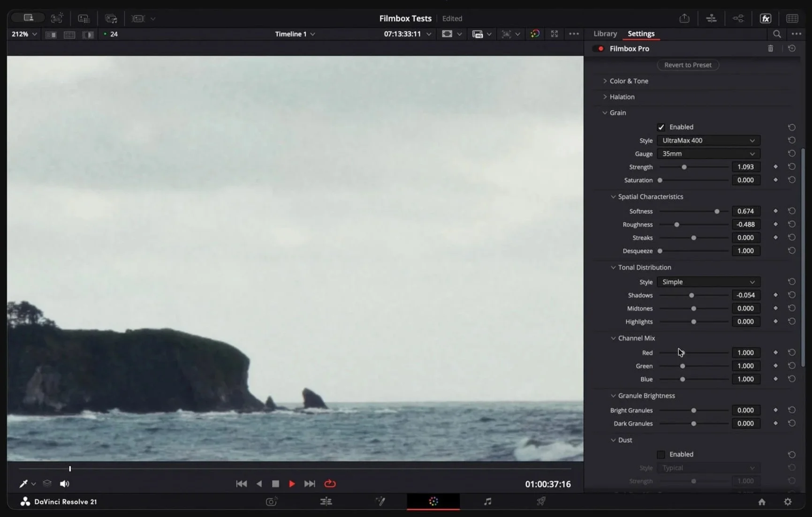Click the Green channel mix slider
Image resolution: width=812 pixels, height=517 pixels.
pos(694,366)
